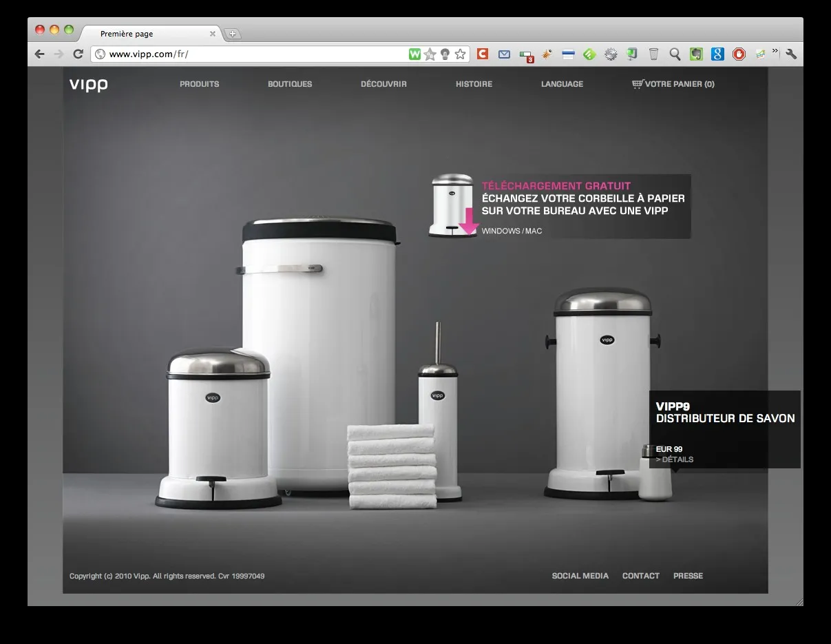Click the WINDOWS / MAC download link
Screen dimensions: 831x644
click(512, 231)
